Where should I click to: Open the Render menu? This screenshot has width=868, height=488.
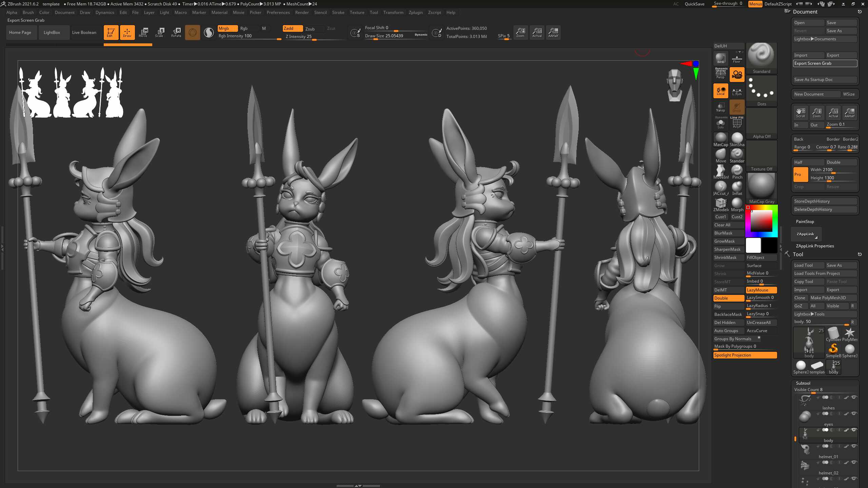tap(302, 13)
